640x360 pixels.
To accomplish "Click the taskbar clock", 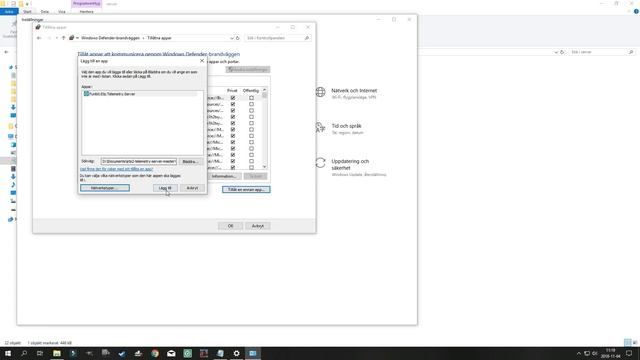I will [611, 353].
